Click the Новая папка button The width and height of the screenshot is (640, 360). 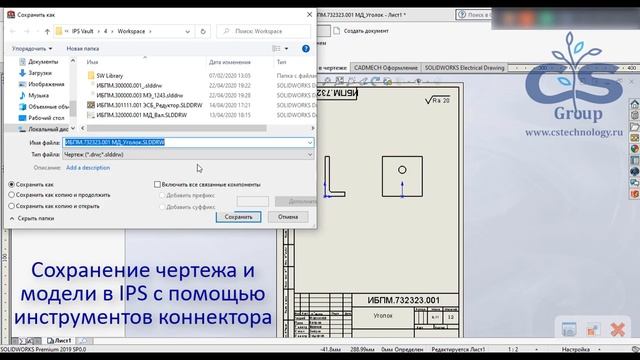point(82,49)
